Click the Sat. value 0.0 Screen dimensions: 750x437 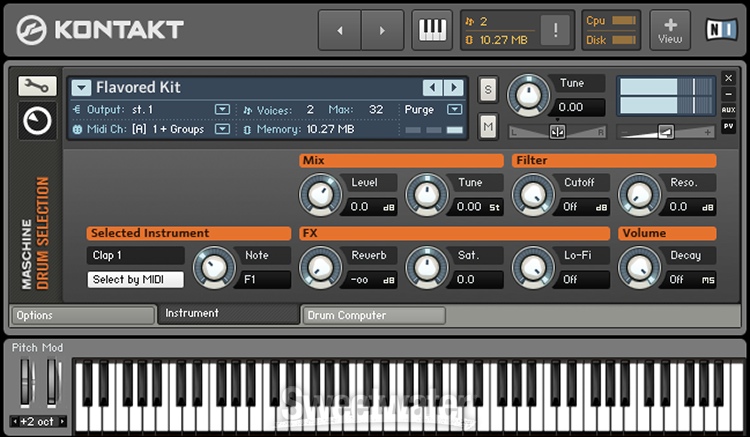(478, 280)
